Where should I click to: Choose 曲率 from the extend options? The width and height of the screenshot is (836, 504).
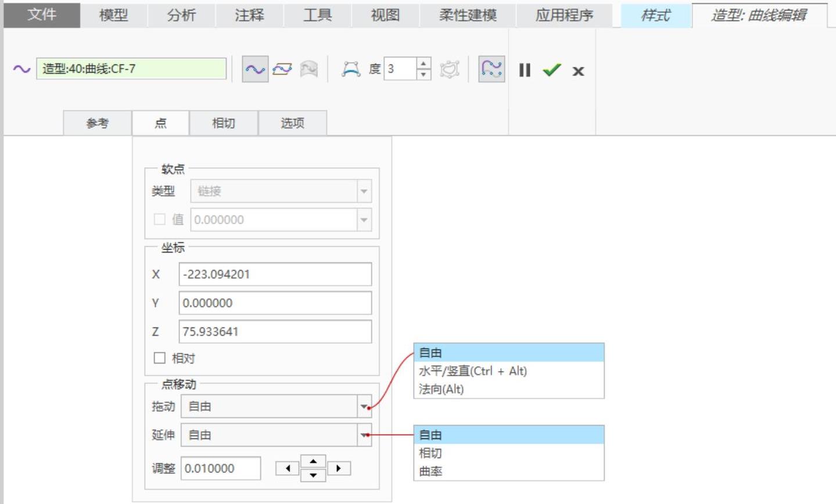pos(430,471)
